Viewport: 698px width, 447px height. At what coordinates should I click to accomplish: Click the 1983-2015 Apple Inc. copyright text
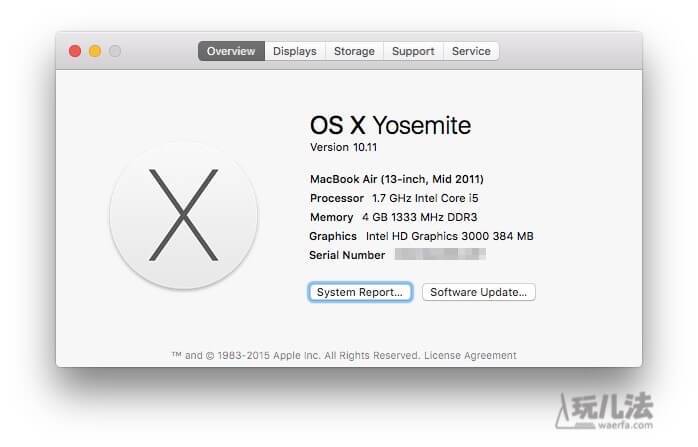[x=296, y=355]
